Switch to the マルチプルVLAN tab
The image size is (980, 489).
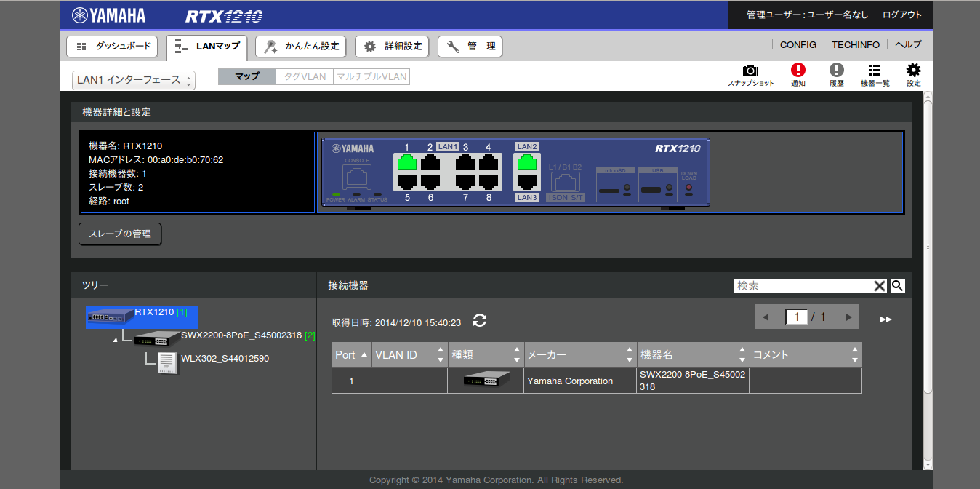click(x=371, y=76)
